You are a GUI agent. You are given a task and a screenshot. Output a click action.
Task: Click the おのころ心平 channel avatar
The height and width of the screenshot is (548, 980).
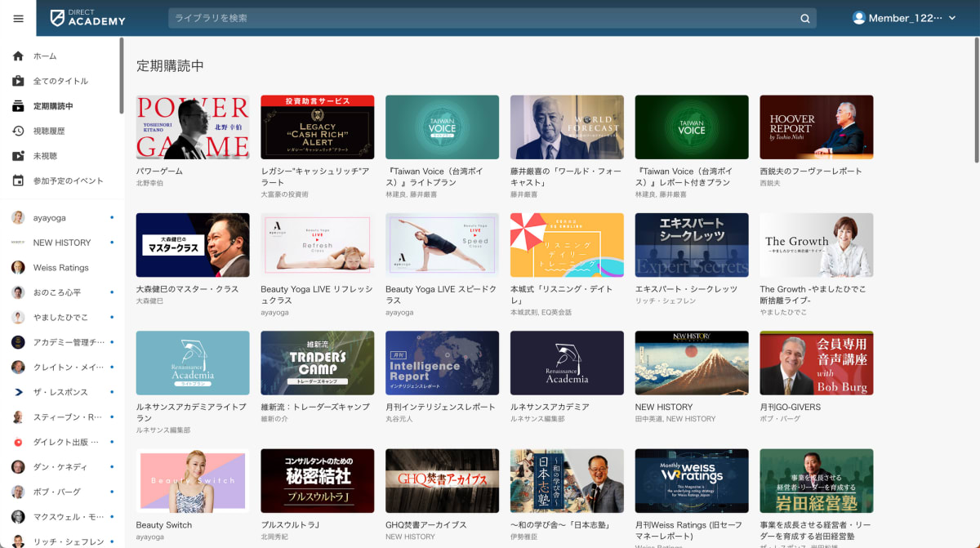pos(18,292)
